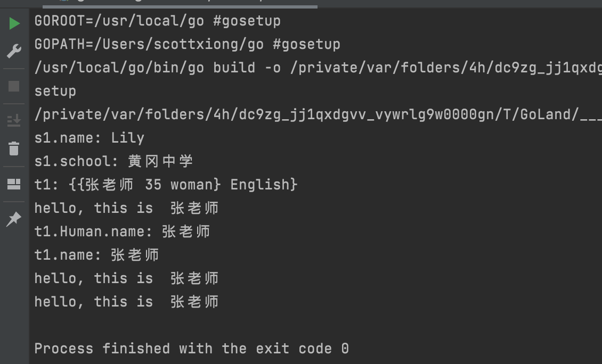This screenshot has height=364, width=602.
Task: Stop the process with square icon
Action: point(14,86)
